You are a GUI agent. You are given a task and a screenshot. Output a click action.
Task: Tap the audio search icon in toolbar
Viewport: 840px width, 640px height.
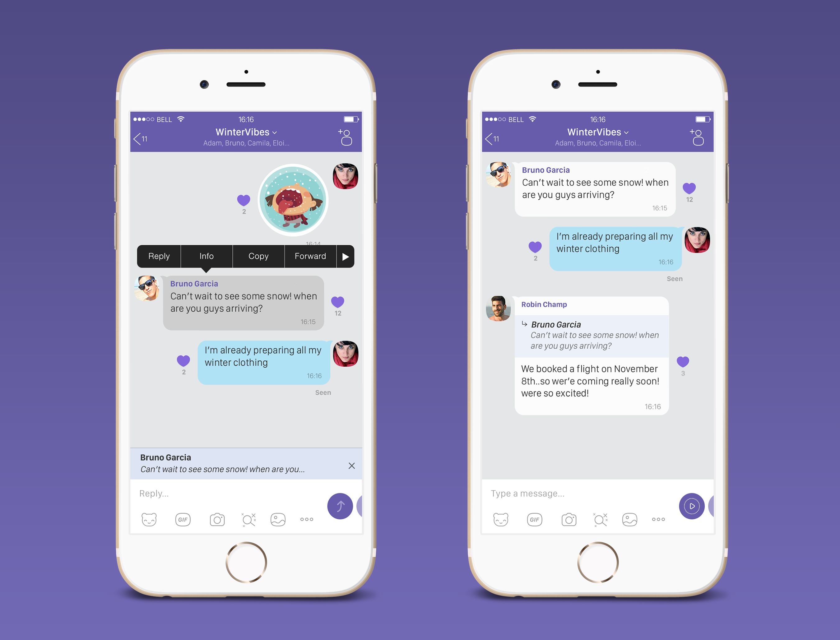coord(248,519)
